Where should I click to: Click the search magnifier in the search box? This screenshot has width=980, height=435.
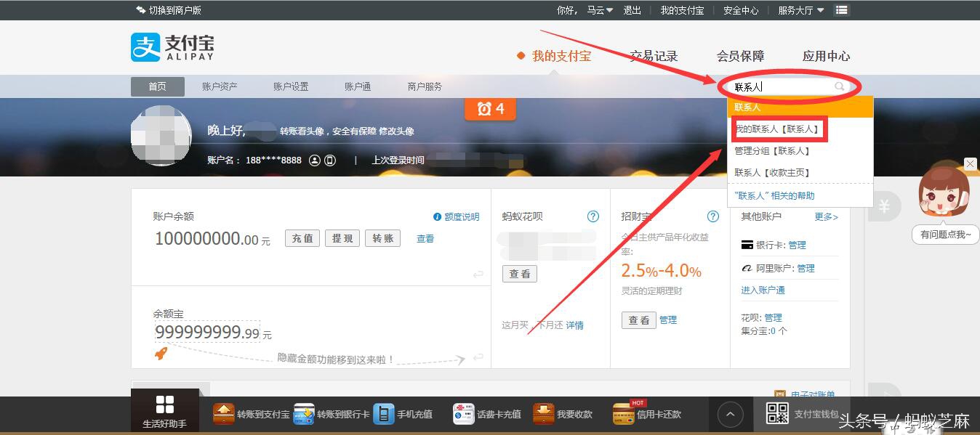point(839,86)
